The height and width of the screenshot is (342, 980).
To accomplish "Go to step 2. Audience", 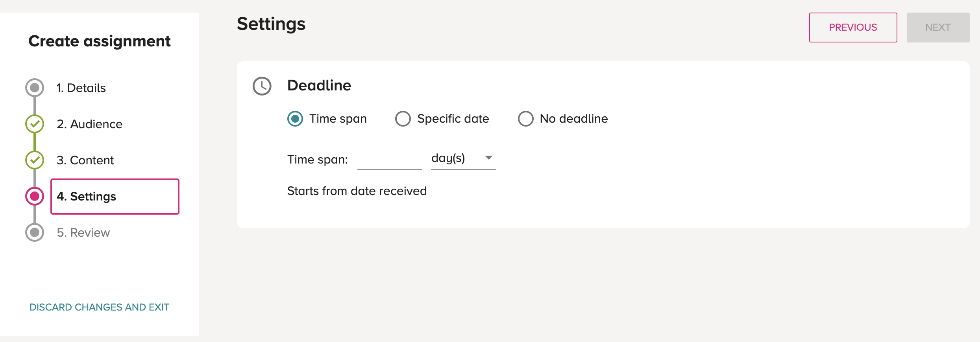I will click(90, 124).
